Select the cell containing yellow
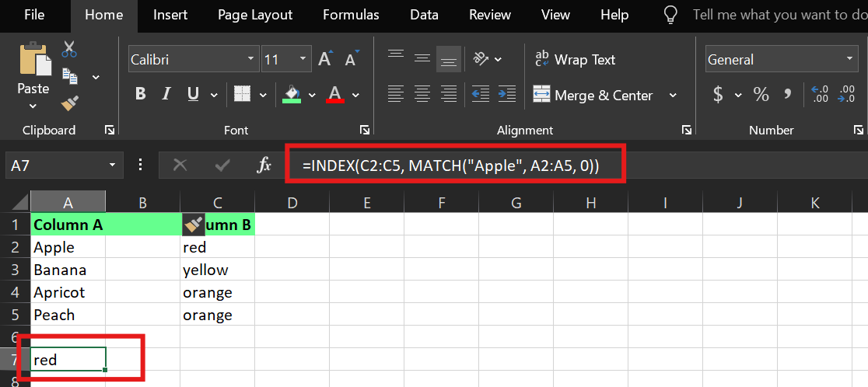868x387 pixels. 218,270
